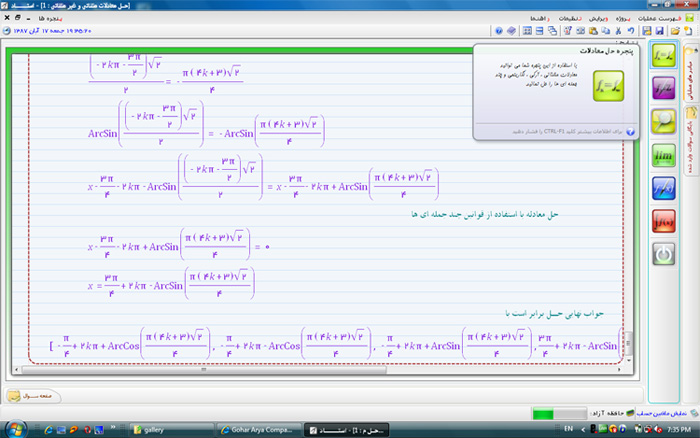This screenshot has height=438, width=700.
Task: Select the purple function tool in sidebar
Action: pos(662,95)
